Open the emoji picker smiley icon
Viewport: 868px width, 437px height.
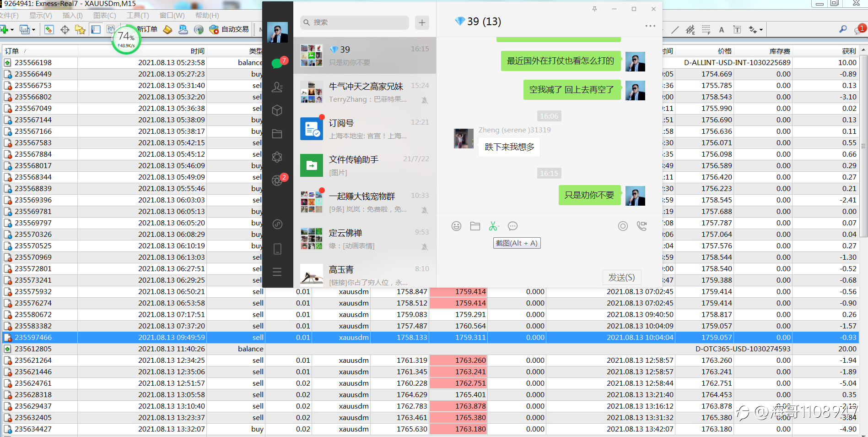456,226
